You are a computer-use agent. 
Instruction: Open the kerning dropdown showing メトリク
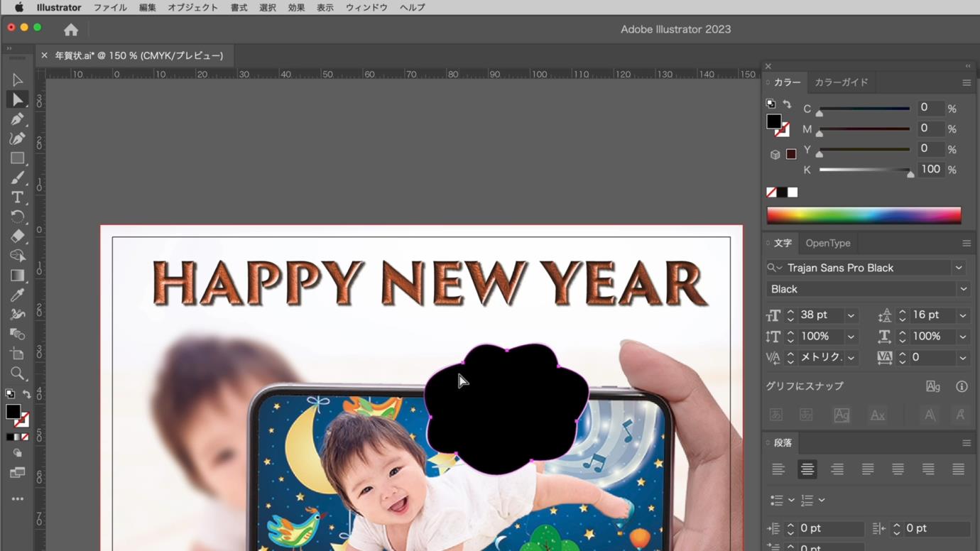pyautogui.click(x=851, y=358)
